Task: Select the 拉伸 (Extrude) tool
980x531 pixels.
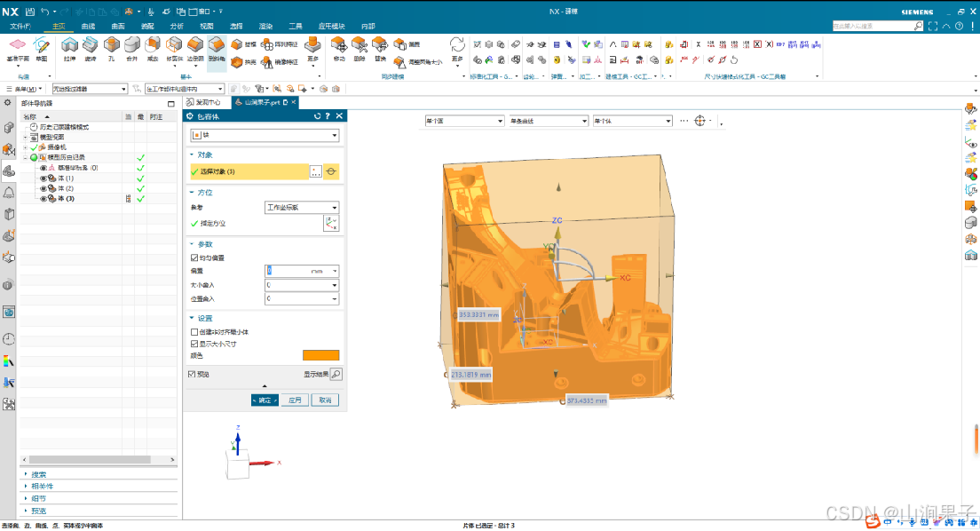Action: 69,49
